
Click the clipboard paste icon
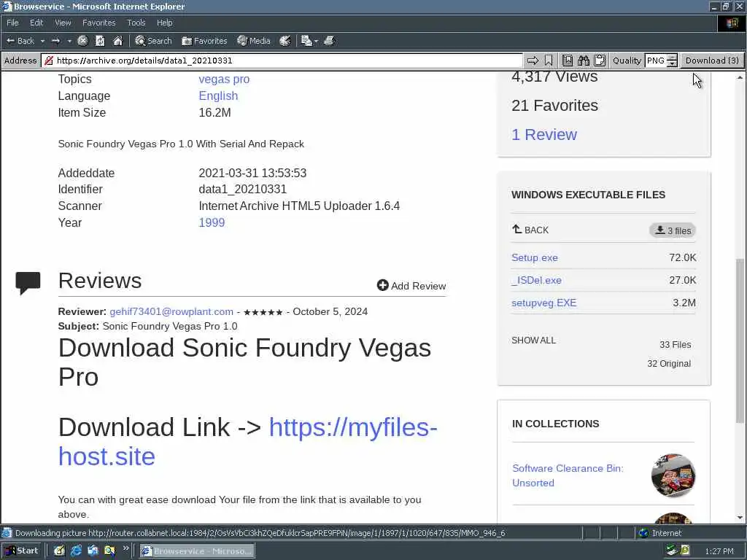[600, 61]
